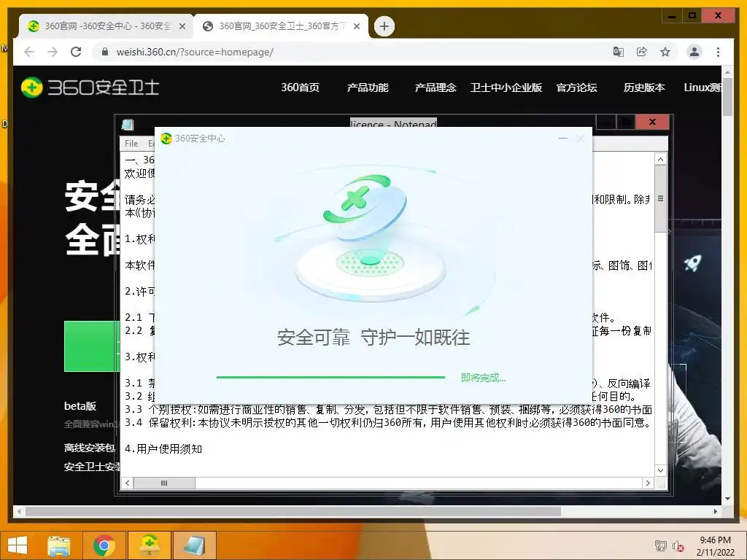Screen dimensions: 747x560
Task: Open 卫士中小企业版 navigation link
Action: click(506, 87)
